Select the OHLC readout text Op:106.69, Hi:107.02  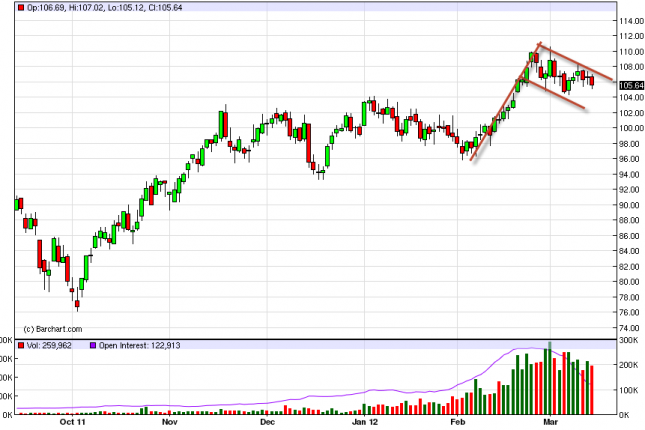click(66, 7)
